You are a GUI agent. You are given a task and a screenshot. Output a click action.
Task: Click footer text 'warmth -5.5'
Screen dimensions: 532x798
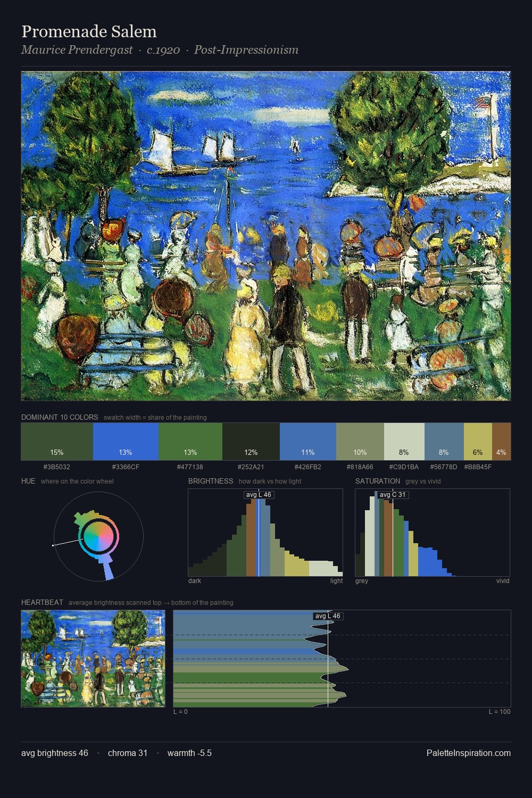(189, 753)
